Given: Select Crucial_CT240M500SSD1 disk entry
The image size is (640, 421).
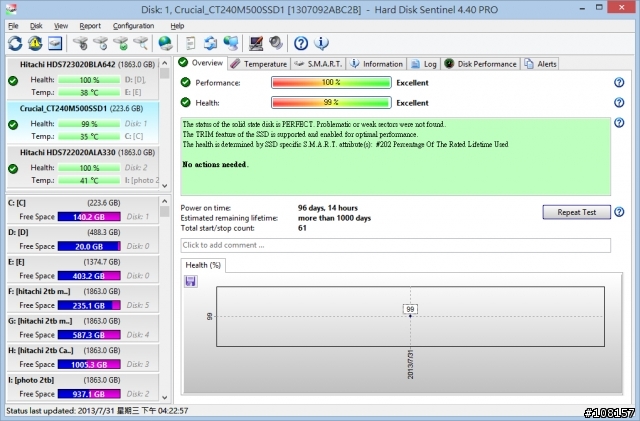Looking at the screenshot, I should [83, 123].
